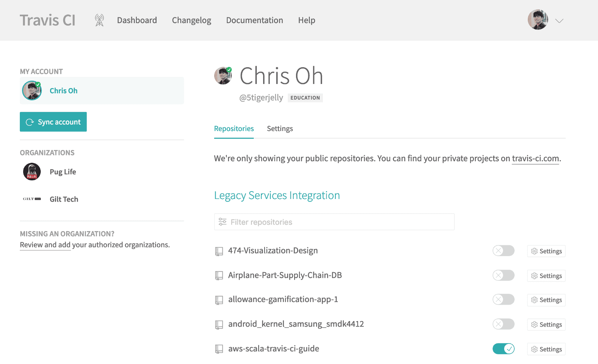Click Chris Oh avatar in My Account sidebar
598x364 pixels.
point(32,91)
